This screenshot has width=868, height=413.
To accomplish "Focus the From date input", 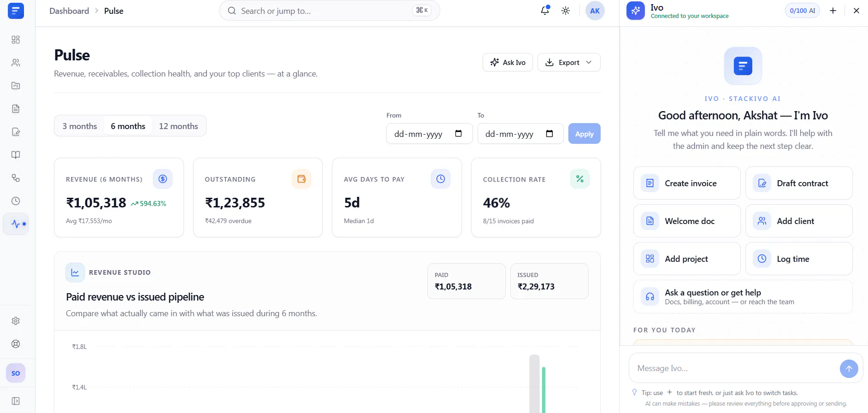I will pos(430,134).
